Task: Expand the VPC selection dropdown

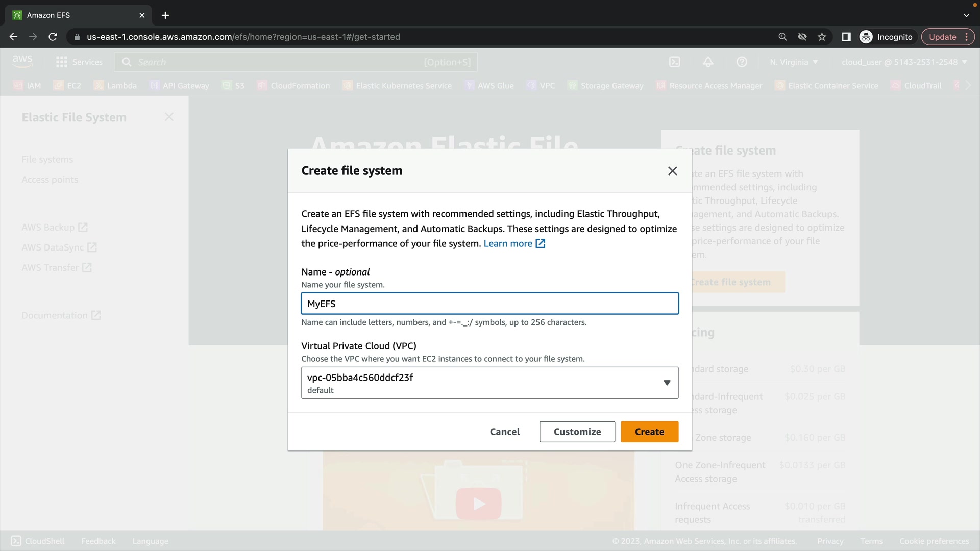Action: click(489, 383)
